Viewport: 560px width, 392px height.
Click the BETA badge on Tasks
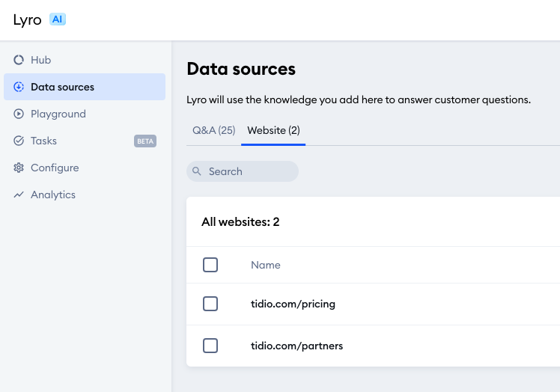[x=145, y=141]
